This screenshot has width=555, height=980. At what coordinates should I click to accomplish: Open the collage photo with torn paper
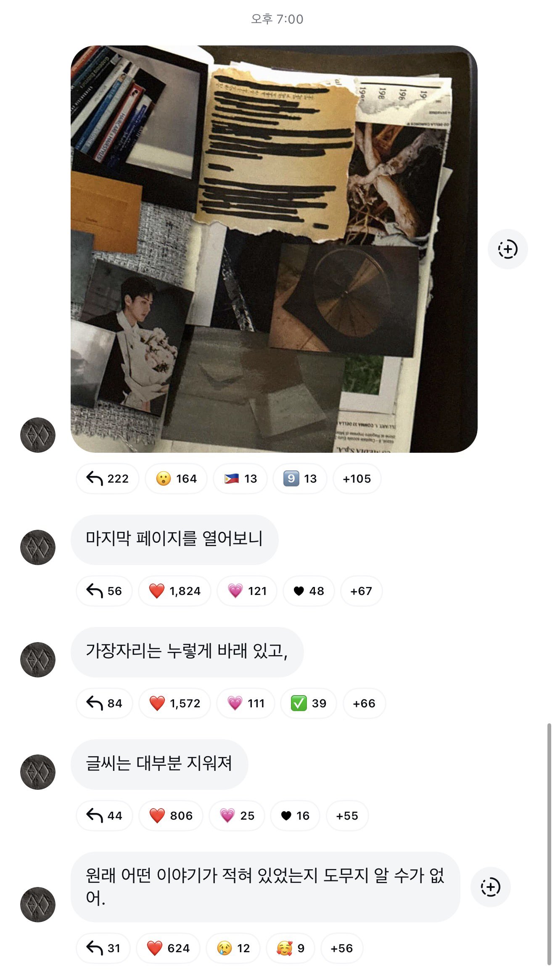point(274,249)
